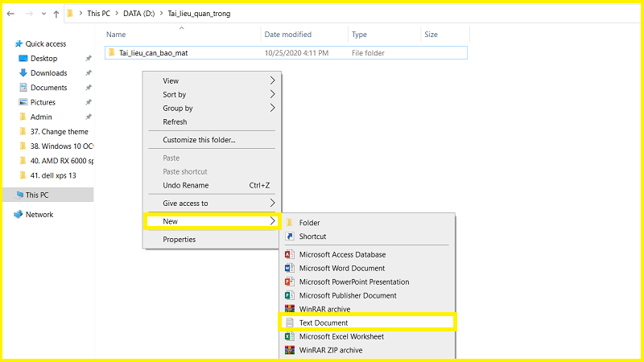Click the Tai_lieu_can_bao_mat folder icon

pos(111,52)
